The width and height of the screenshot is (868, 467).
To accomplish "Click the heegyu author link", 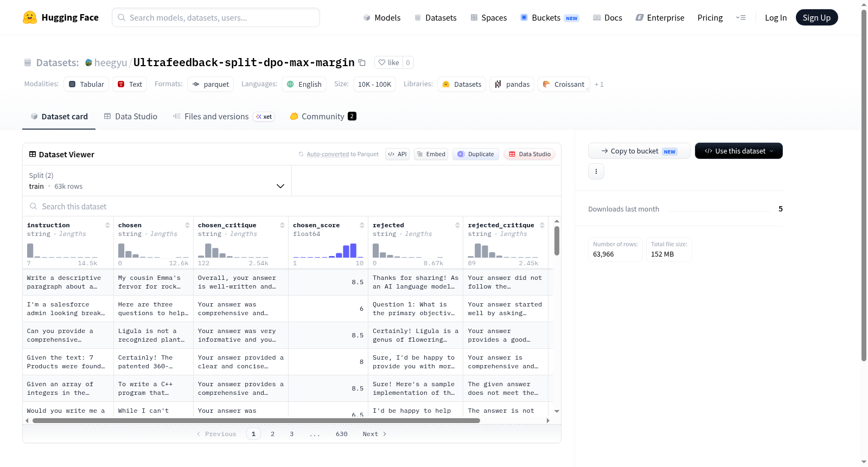I will click(x=111, y=62).
